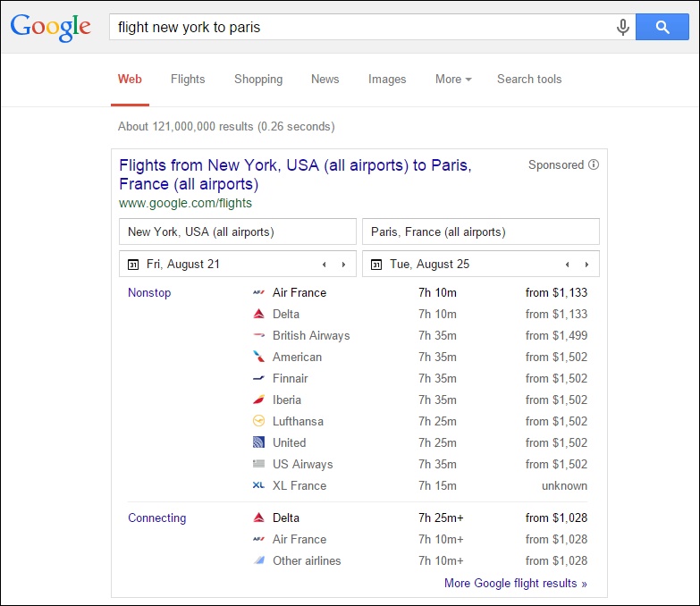The width and height of the screenshot is (700, 606).
Task: Click Iberia airline name
Action: click(287, 400)
